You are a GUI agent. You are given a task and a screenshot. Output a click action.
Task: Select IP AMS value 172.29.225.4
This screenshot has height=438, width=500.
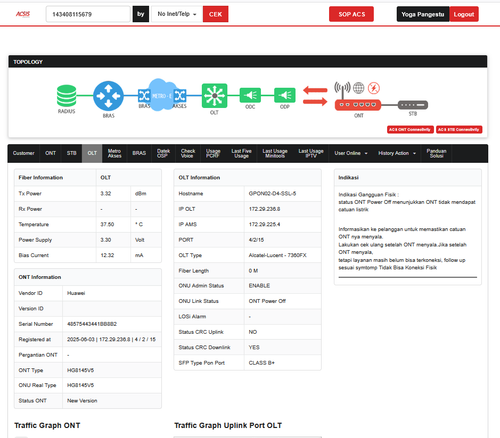[x=264, y=224]
